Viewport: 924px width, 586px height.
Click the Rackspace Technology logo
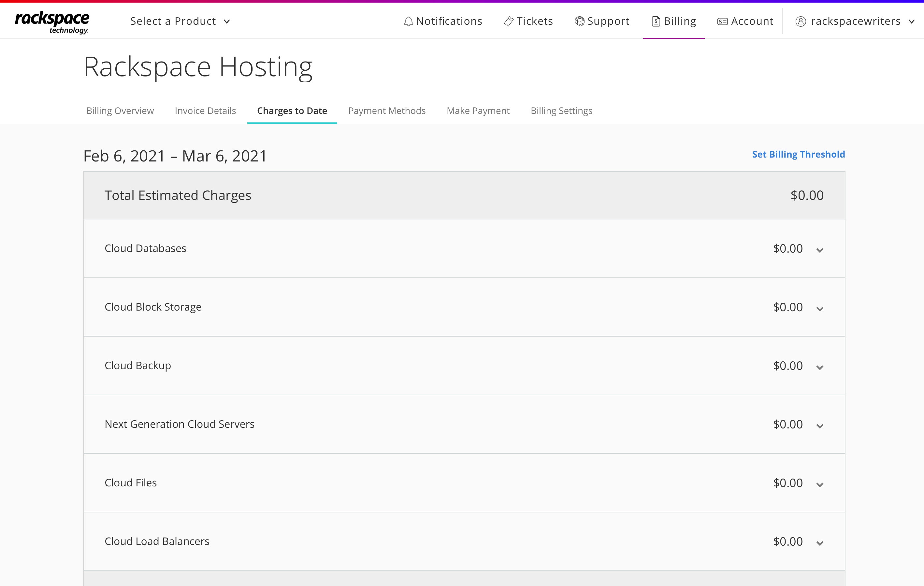51,22
